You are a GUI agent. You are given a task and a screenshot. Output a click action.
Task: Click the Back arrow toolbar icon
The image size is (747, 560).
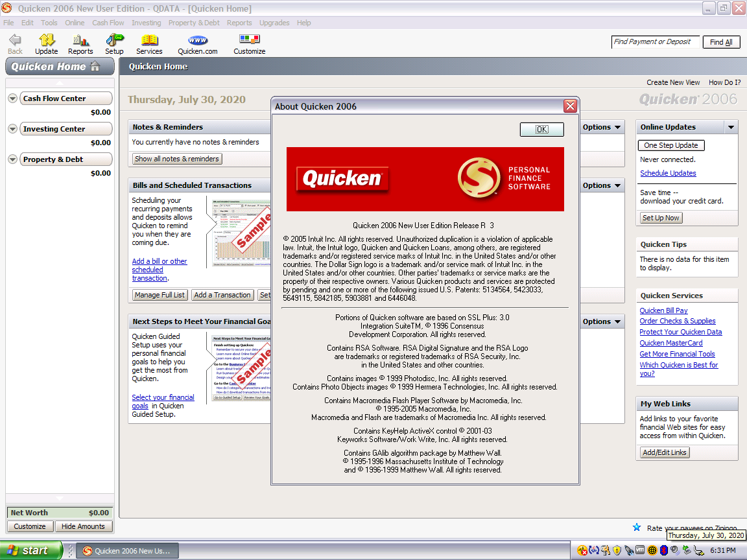pos(15,40)
